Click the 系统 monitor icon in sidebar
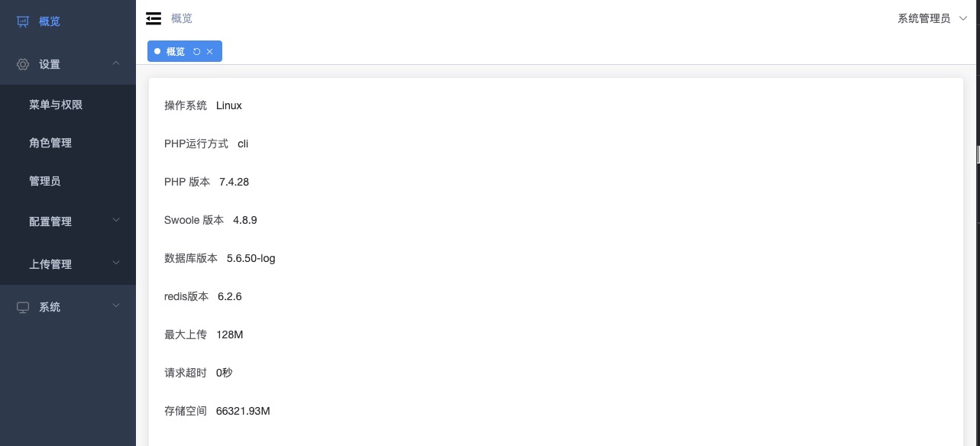980x446 pixels. (x=23, y=307)
